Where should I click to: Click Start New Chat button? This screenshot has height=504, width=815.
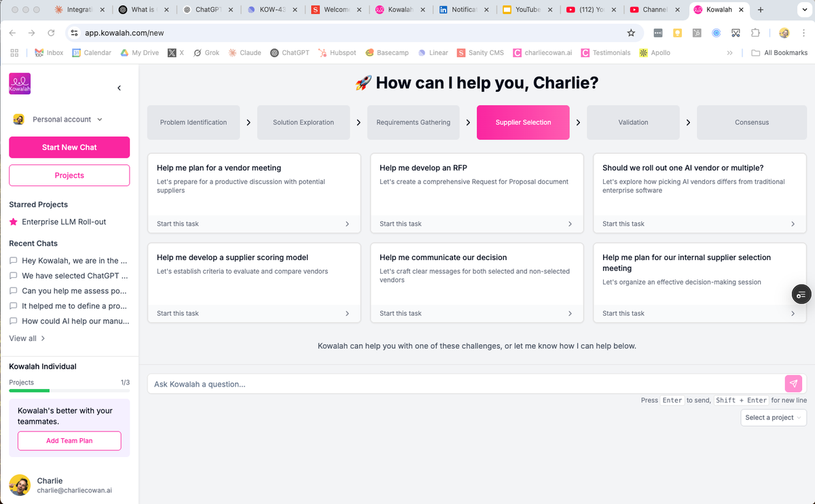pyautogui.click(x=69, y=147)
